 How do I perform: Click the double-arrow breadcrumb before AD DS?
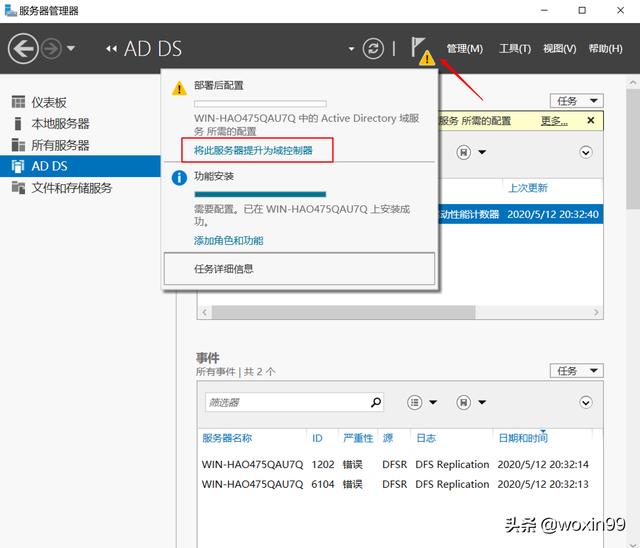pyautogui.click(x=111, y=49)
